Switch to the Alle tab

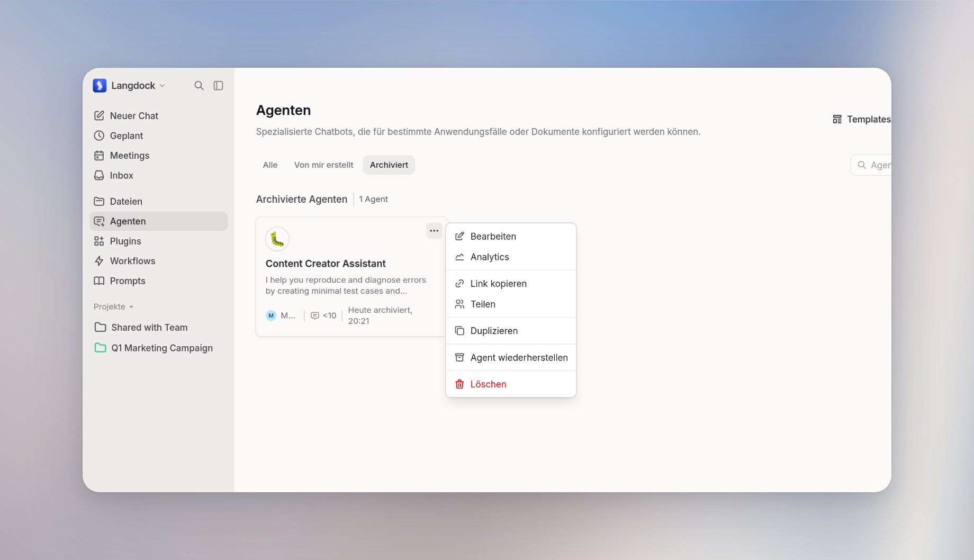270,165
